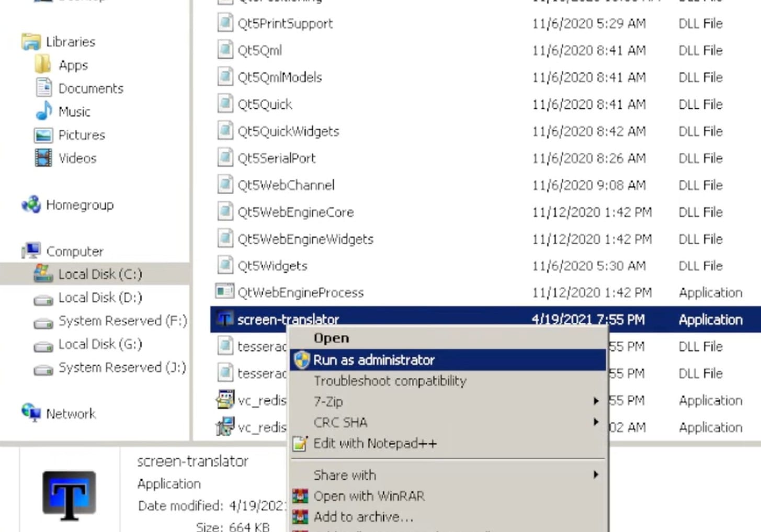This screenshot has height=532, width=761.
Task: Click the Network icon in sidebar
Action: (31, 413)
